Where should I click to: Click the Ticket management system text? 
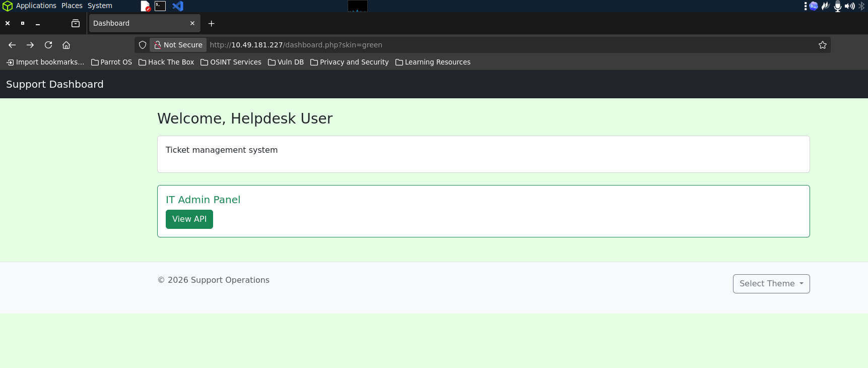pos(222,150)
